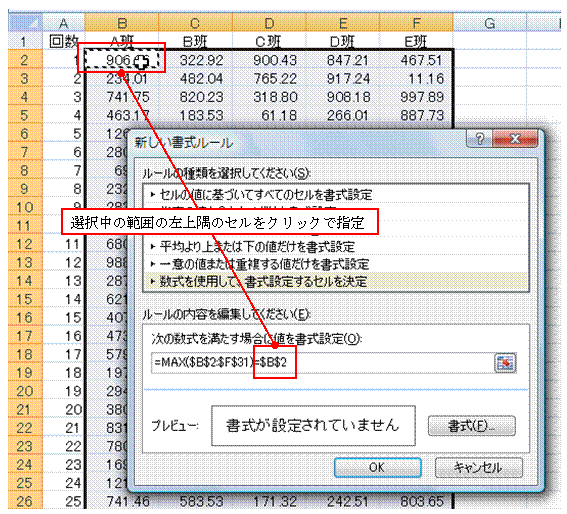
Task: Open the 書式(F) format settings
Action: (472, 426)
